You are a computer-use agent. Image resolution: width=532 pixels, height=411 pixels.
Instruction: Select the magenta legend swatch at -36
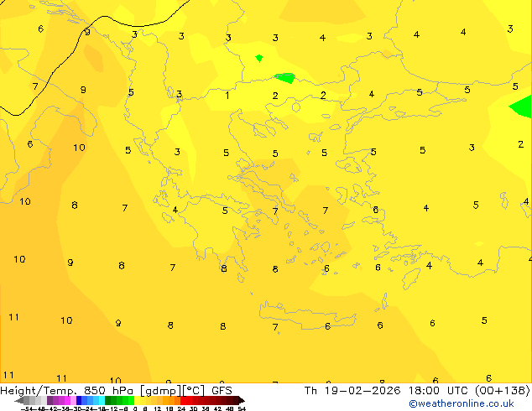click(x=67, y=400)
